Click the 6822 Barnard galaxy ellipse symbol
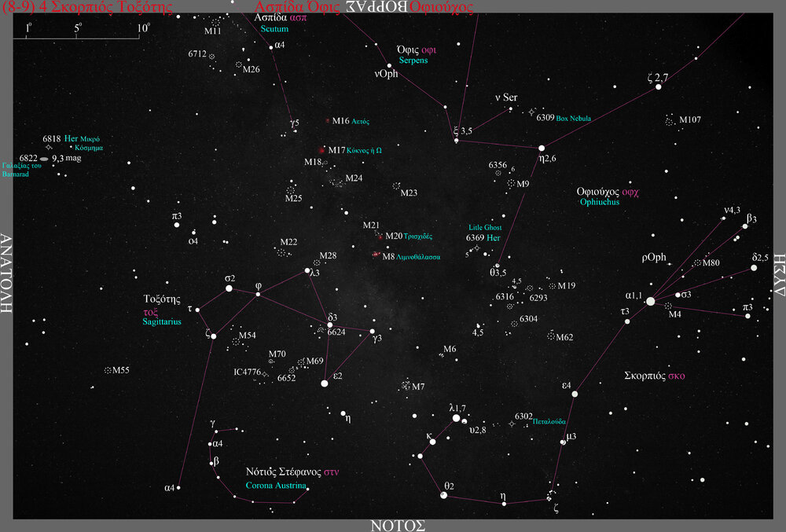Viewport: 786px width, 532px height. coord(44,159)
